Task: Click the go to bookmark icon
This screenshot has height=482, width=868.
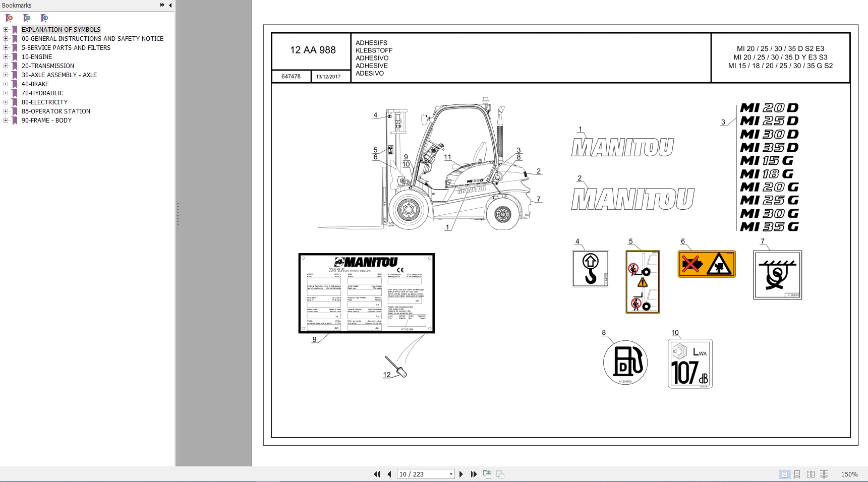Action: tap(44, 18)
